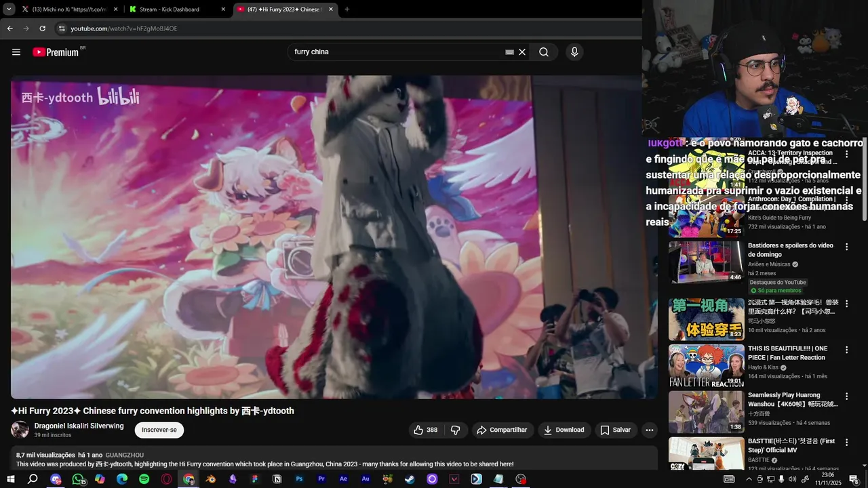Dislike the video with thumbs down
Screen dimensions: 868x488
(x=456, y=430)
